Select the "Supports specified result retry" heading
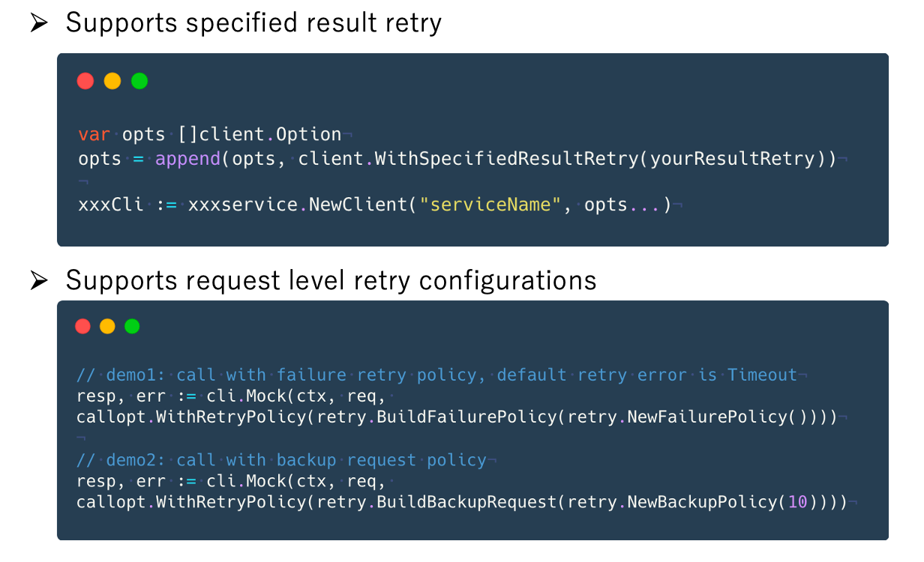Screen dimensions: 924x562 coord(253,23)
